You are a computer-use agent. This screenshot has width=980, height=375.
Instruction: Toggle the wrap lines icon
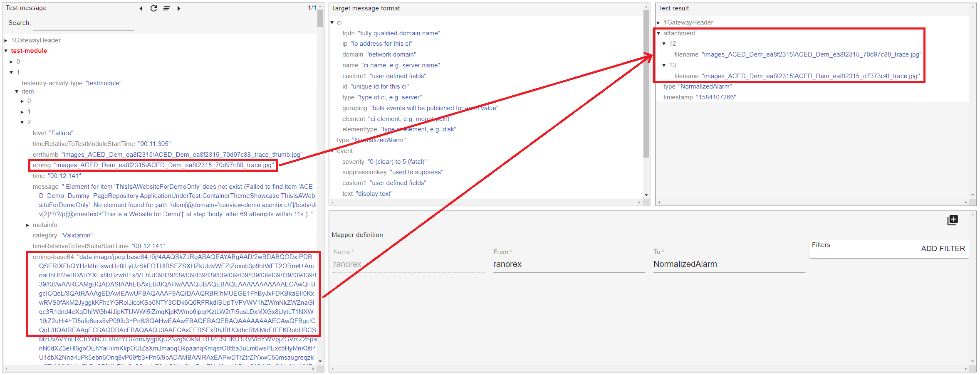point(166,8)
